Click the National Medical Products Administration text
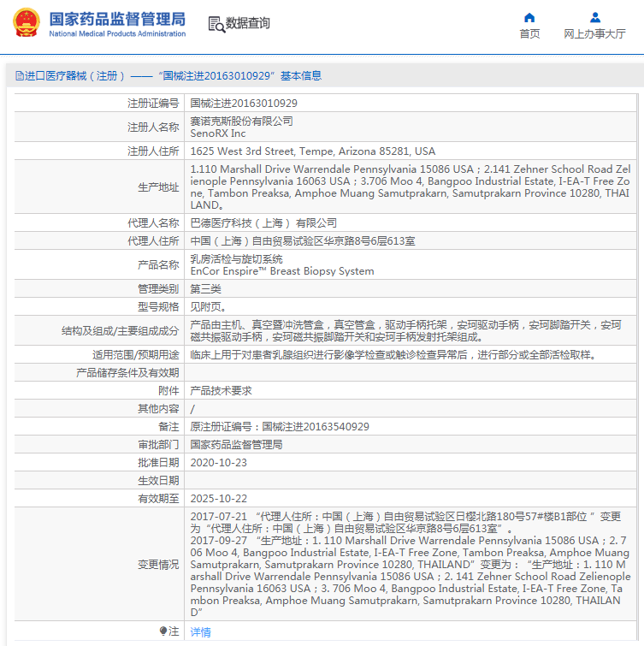The width and height of the screenshot is (644, 646). point(117,33)
